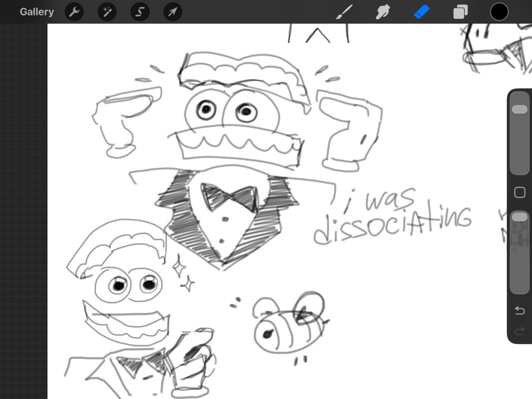This screenshot has height=399, width=532.
Task: Select the Smudge tool
Action: (383, 12)
